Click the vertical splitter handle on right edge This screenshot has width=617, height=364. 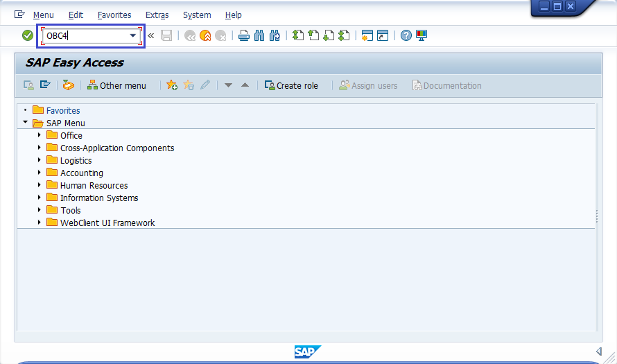click(x=597, y=216)
